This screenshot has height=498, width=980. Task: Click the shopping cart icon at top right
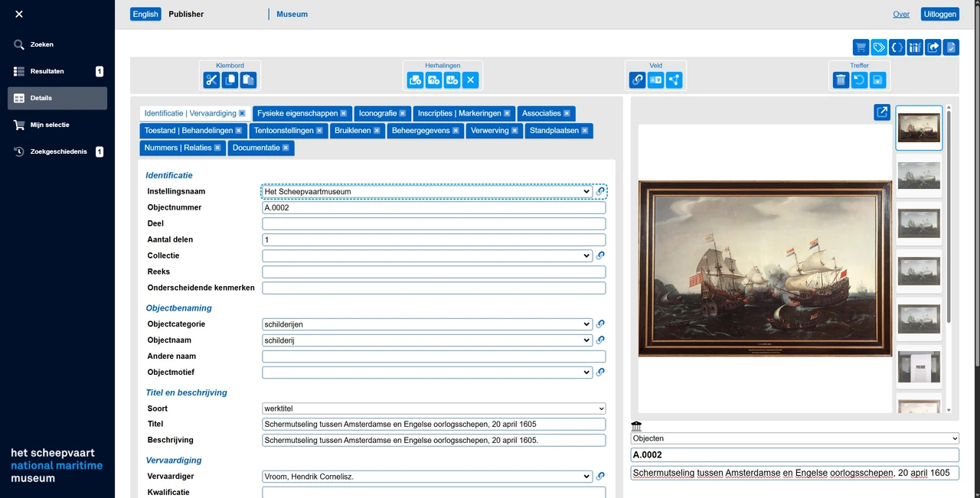click(861, 47)
